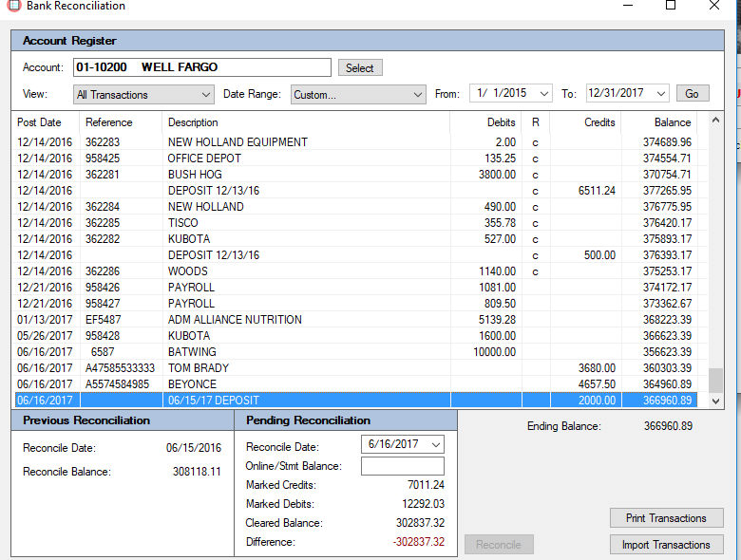This screenshot has width=741, height=560.
Task: Open the To date picker dropdown
Action: tap(660, 94)
